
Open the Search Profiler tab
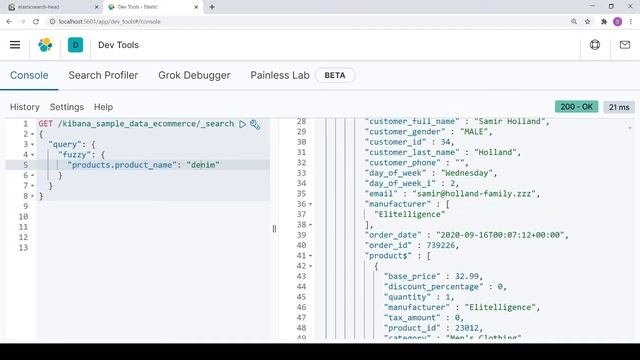[103, 75]
